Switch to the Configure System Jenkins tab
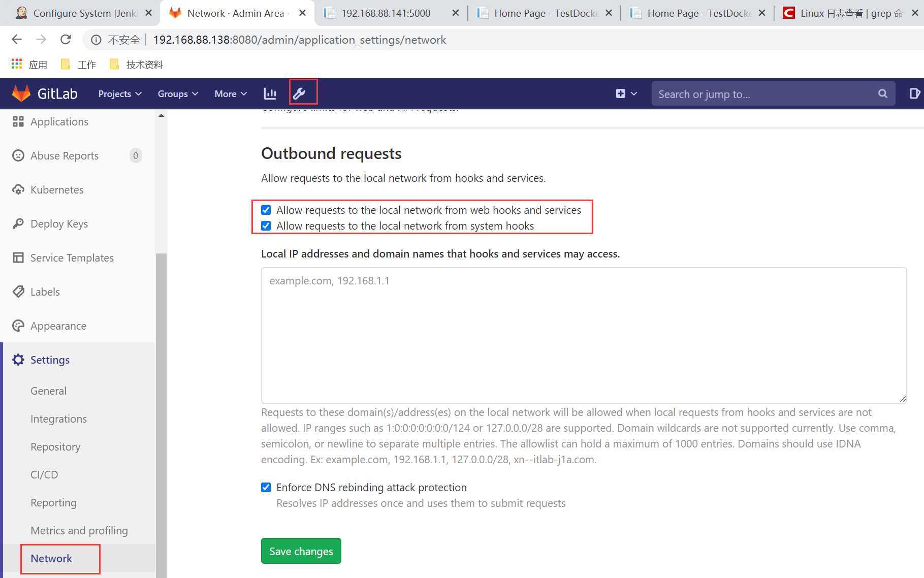The image size is (924, 578). click(79, 13)
